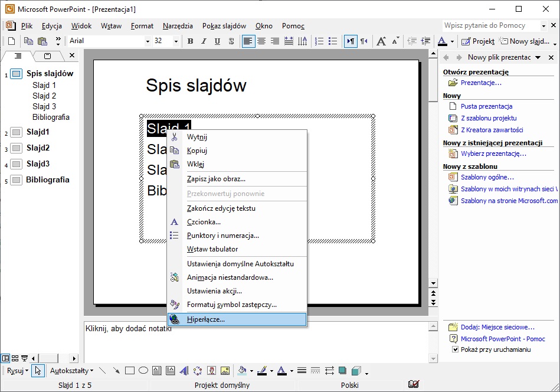Choose Hiperłącze from the context menu
This screenshot has height=392, width=560.
point(237,319)
